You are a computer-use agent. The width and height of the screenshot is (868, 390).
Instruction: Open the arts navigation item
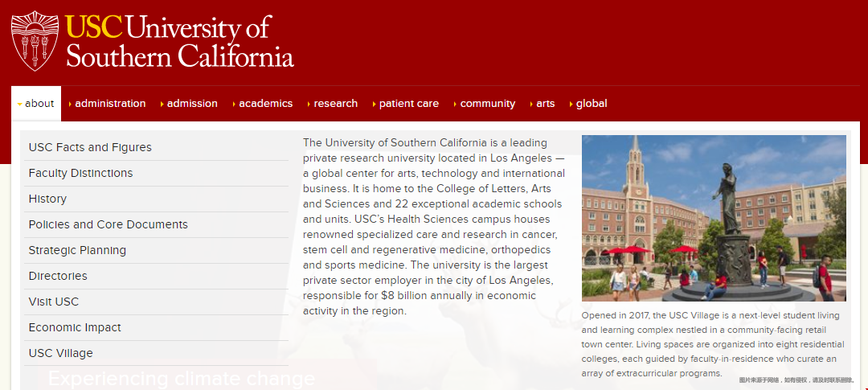(545, 104)
